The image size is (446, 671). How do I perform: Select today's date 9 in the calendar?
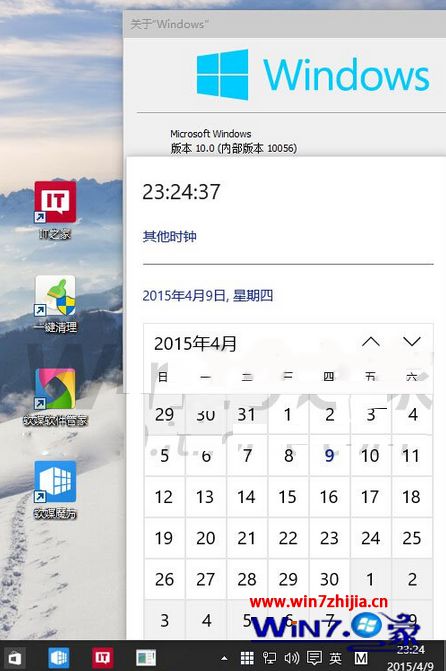pyautogui.click(x=329, y=455)
